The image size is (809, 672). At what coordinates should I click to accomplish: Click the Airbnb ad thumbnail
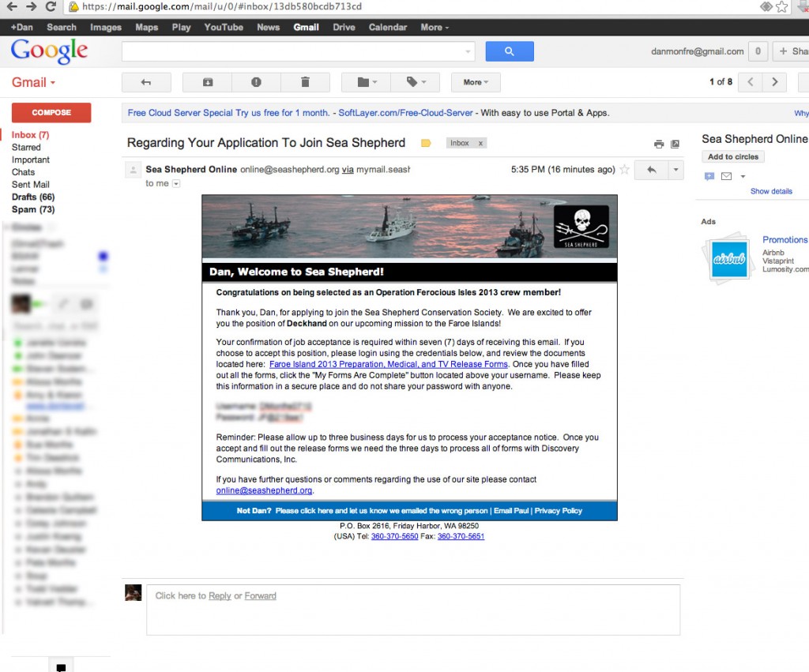point(729,258)
